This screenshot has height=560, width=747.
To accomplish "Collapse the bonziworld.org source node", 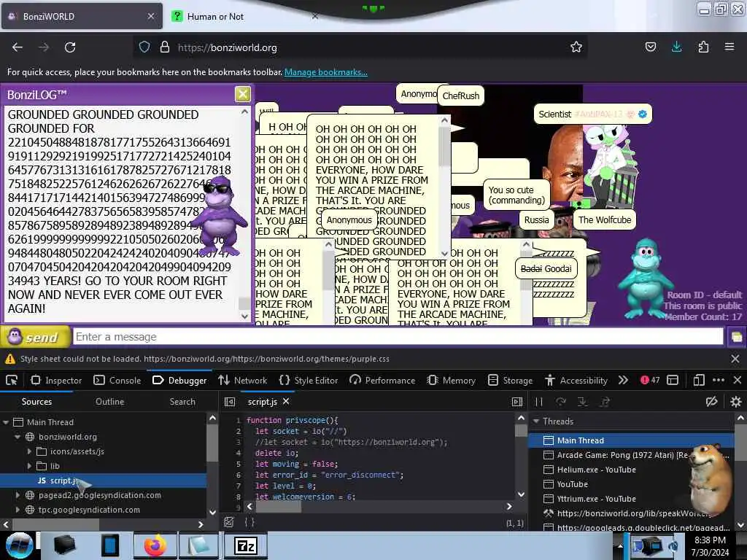I will tap(18, 437).
